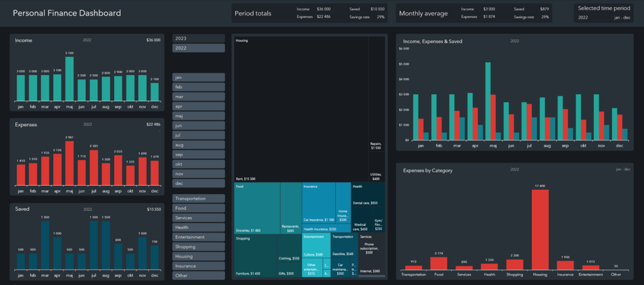644x285 pixels.
Task: Filter by maj month slicer
Action: tap(199, 116)
